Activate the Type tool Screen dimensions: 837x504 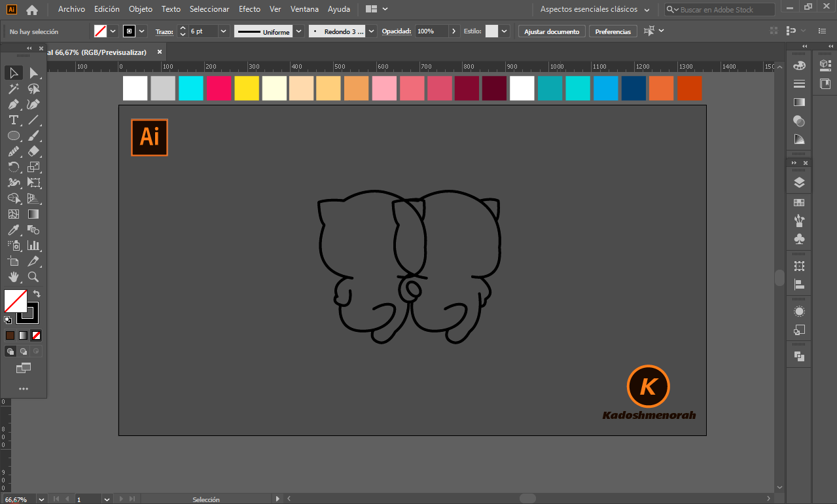point(13,120)
